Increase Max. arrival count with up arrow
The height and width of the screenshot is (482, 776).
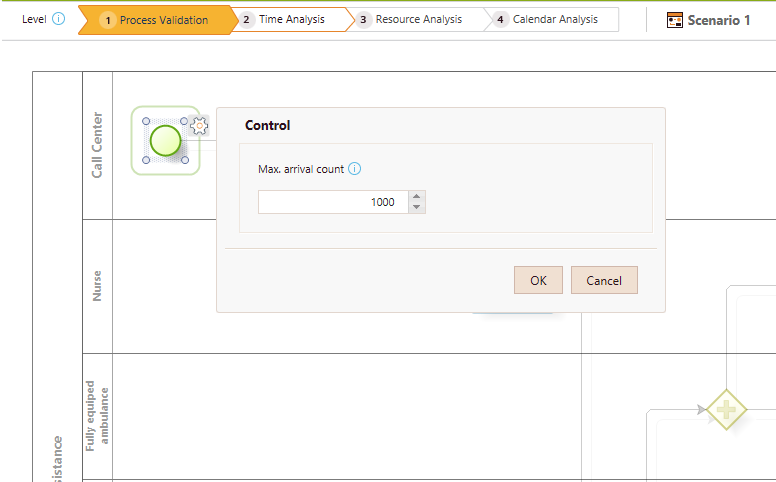417,196
